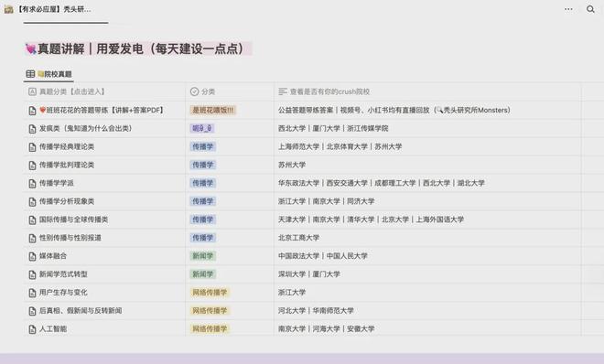604x364 pixels.
Task: Select the 院校真题 table view tab
Action: point(49,74)
